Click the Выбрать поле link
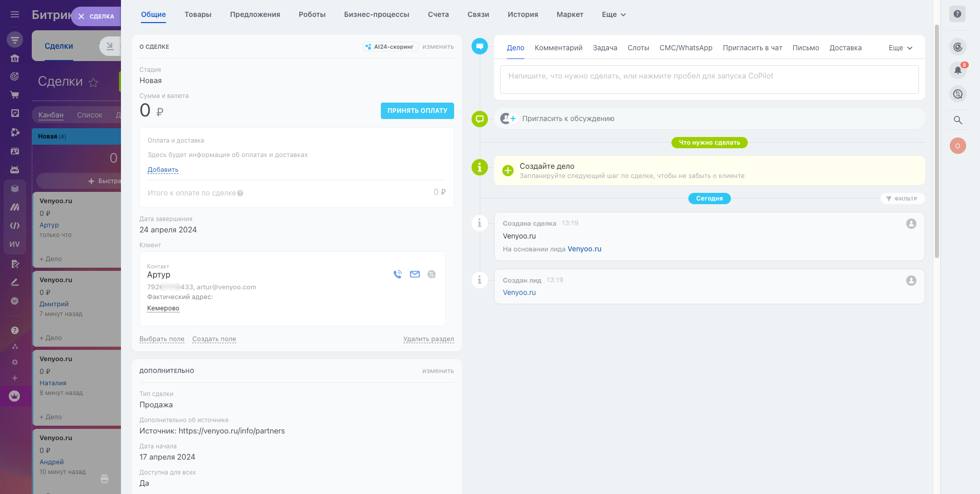 click(x=162, y=339)
